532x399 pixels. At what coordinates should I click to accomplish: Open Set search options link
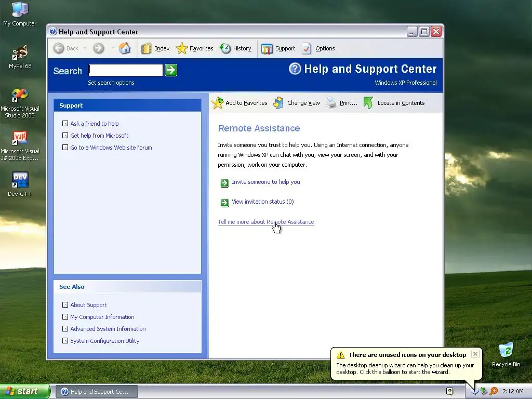click(x=111, y=83)
